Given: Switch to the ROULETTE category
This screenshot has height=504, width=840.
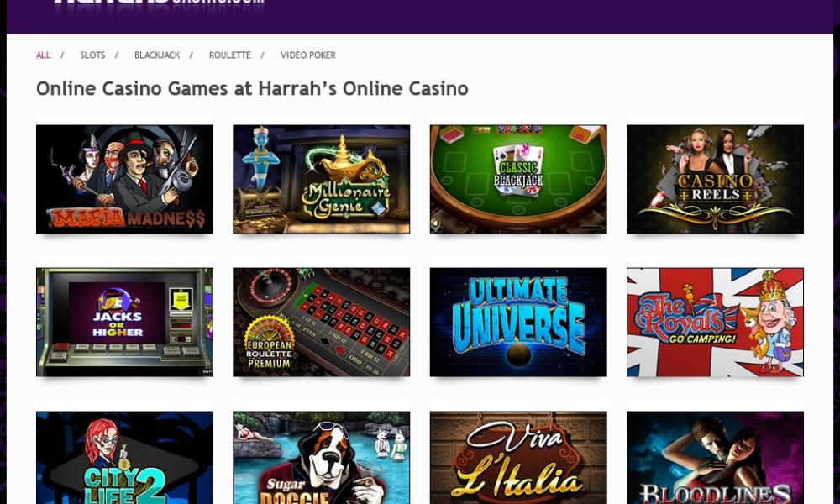Looking at the screenshot, I should click(230, 55).
